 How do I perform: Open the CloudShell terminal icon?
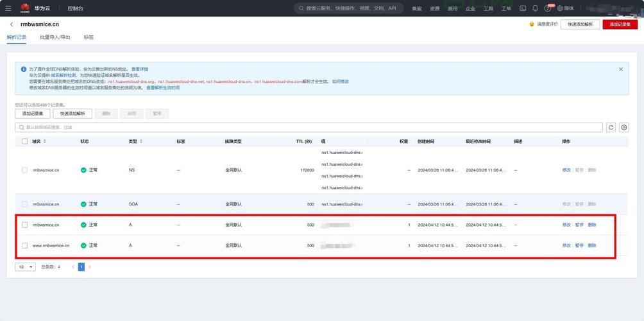tap(523, 8)
